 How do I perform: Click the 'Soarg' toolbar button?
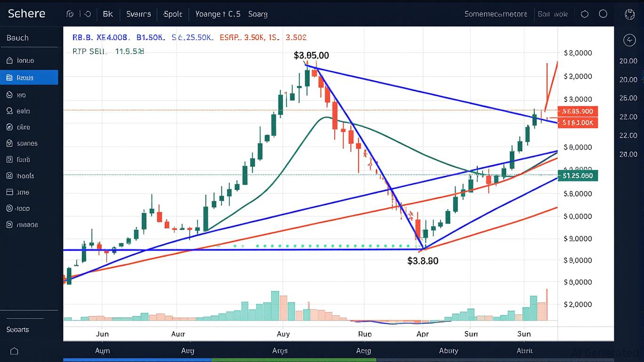[x=258, y=14]
